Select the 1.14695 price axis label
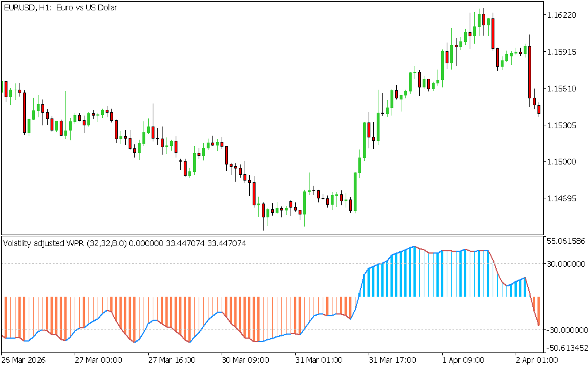Viewport: 588px width, 368px height. click(566, 199)
